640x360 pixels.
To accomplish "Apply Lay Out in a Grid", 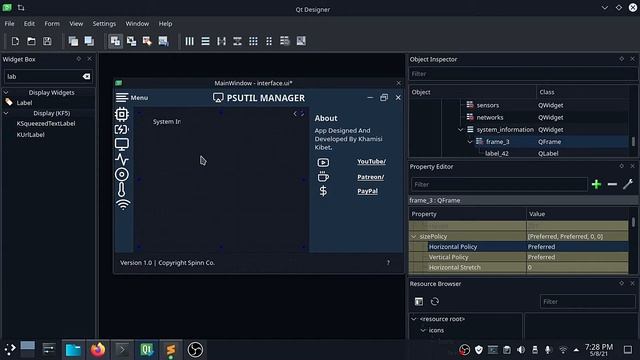I will pos(253,41).
